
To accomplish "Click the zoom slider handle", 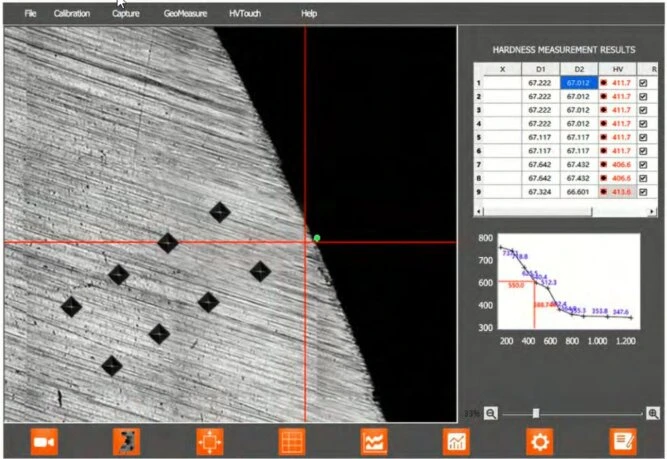I will click(536, 413).
